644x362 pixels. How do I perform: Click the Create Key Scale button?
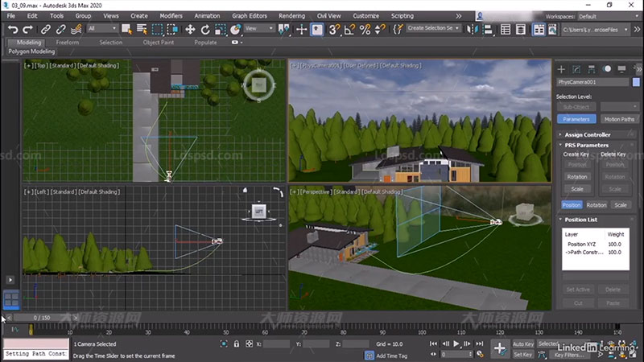tap(577, 189)
